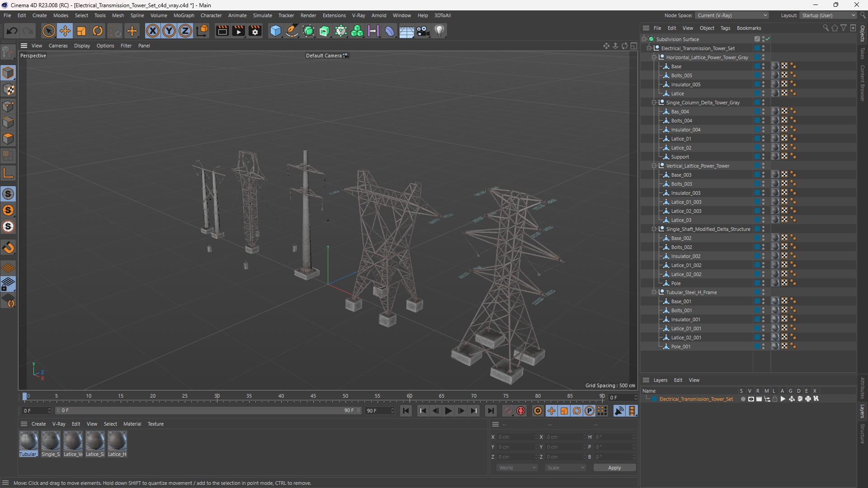Open viewport Cameras menu
The image size is (868, 488).
(58, 46)
